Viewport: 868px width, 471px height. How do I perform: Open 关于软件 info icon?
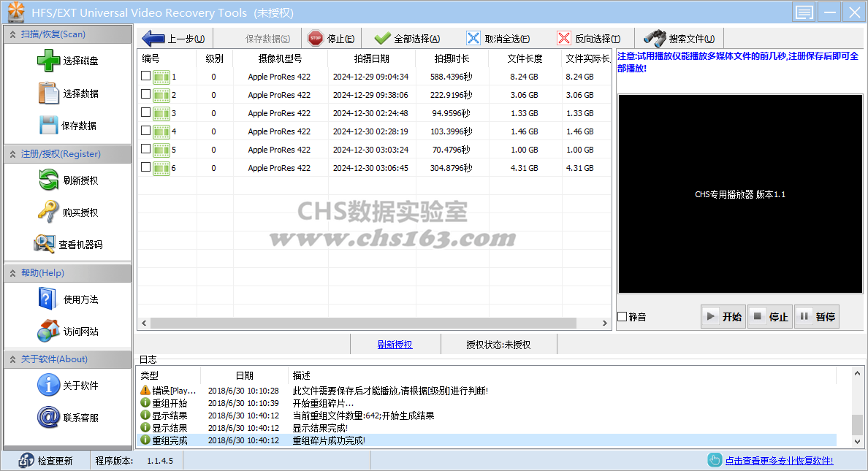48,386
